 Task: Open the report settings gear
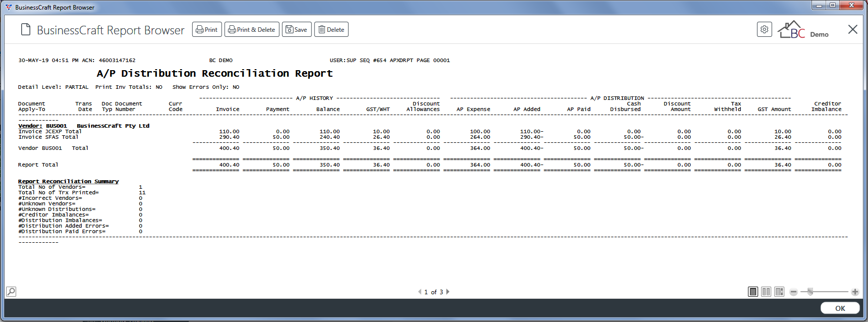(765, 29)
